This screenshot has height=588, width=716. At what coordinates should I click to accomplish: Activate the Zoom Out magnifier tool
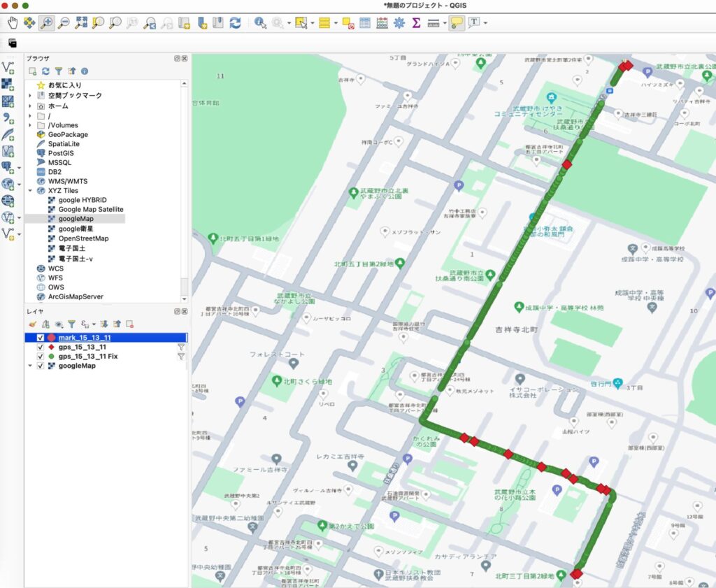[x=64, y=22]
